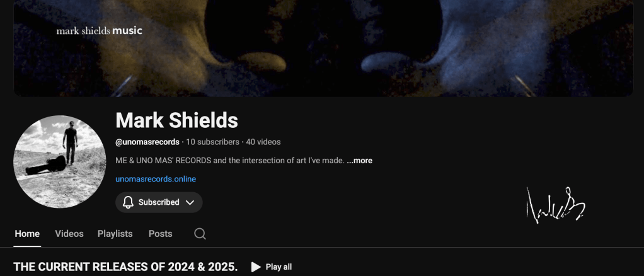The image size is (644, 276).
Task: Open 'THE CURRENT RELEASES OF 2024 & 2025.' playlist
Action: point(125,267)
